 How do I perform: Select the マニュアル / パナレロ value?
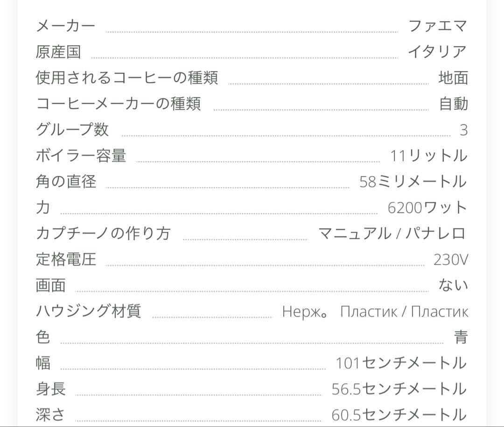(x=392, y=233)
